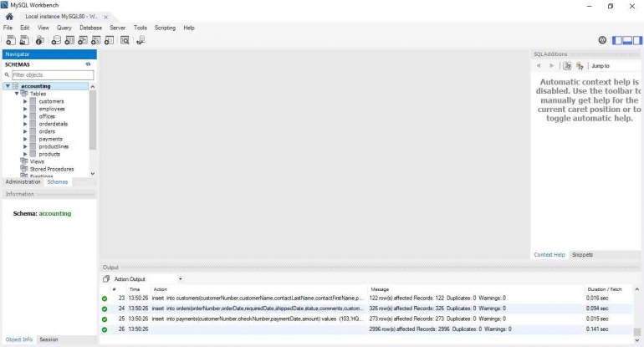Click the filter magnifier icon in Navigator

point(7,74)
